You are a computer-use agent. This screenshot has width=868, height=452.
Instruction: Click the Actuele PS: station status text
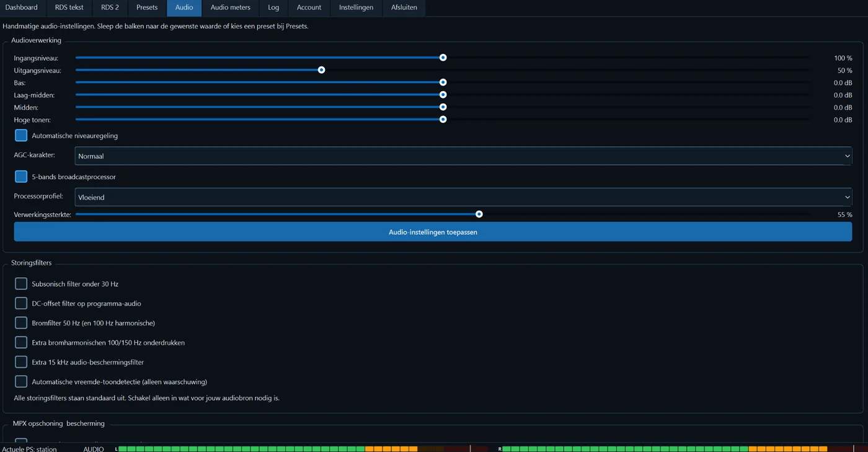click(29, 449)
